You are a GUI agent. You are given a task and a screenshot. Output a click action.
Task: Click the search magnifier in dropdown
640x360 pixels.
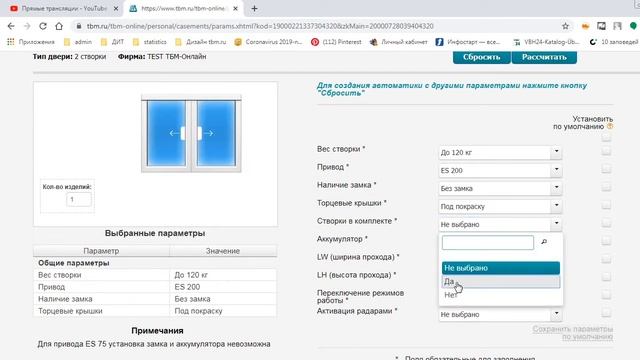click(x=544, y=242)
